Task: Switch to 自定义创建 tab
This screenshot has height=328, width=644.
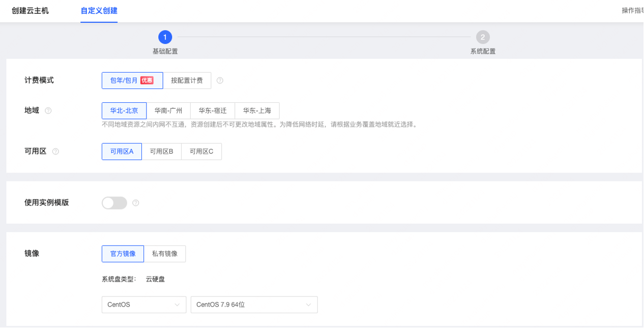Action: [x=99, y=11]
